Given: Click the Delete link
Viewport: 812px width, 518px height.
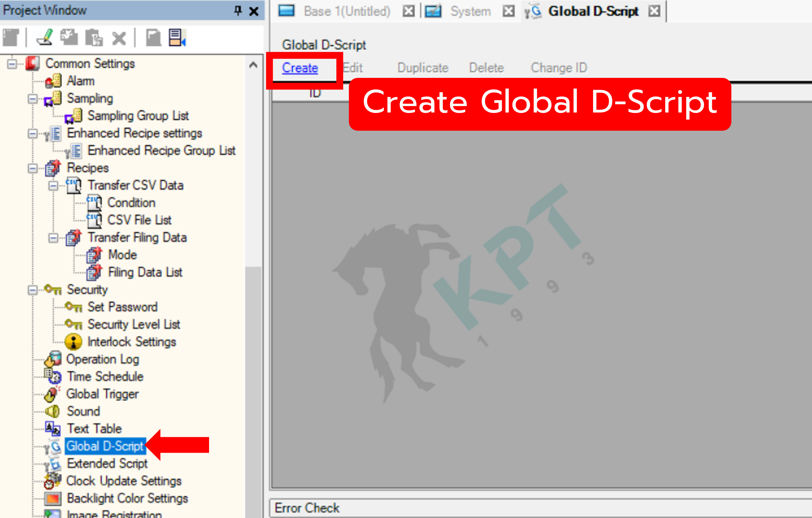Looking at the screenshot, I should [486, 68].
